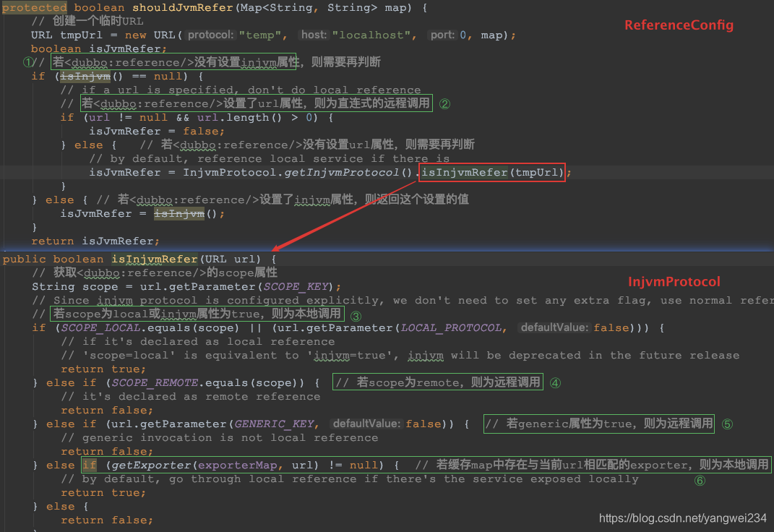The height and width of the screenshot is (532, 774).
Task: Click the return isJvmRefer; statement
Action: click(x=95, y=241)
